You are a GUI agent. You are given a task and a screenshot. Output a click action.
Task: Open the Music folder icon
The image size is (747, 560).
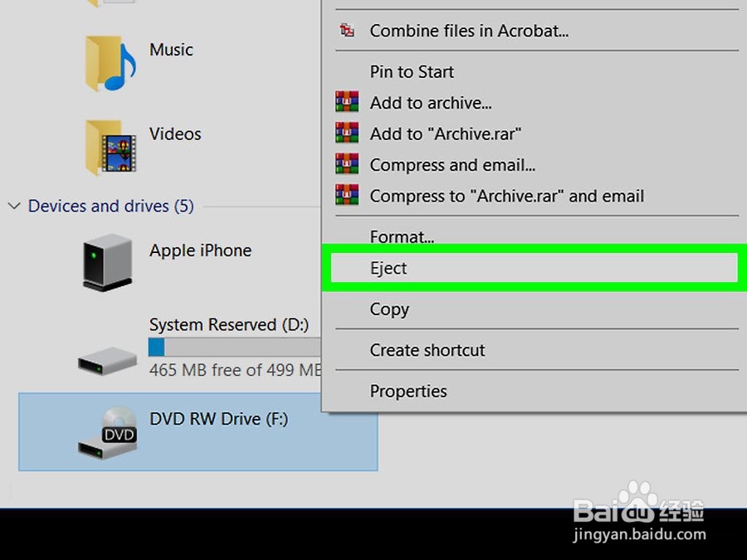click(110, 63)
